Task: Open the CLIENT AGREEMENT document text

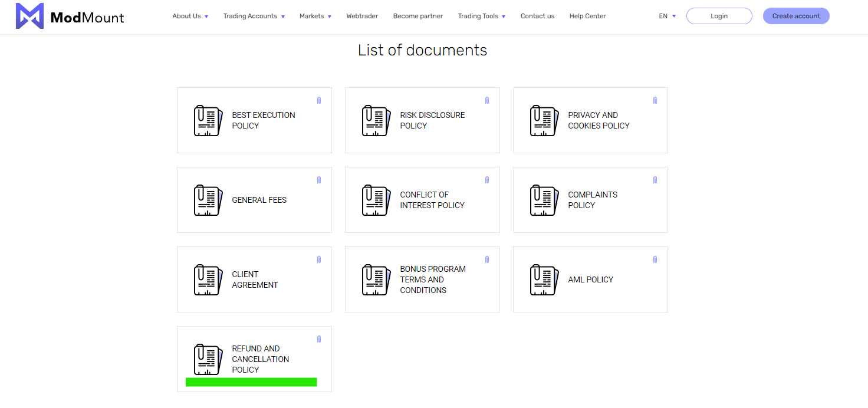Action: coord(255,279)
